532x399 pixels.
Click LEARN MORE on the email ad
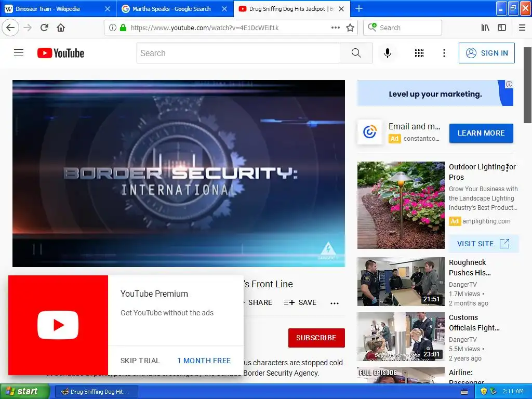tap(481, 133)
